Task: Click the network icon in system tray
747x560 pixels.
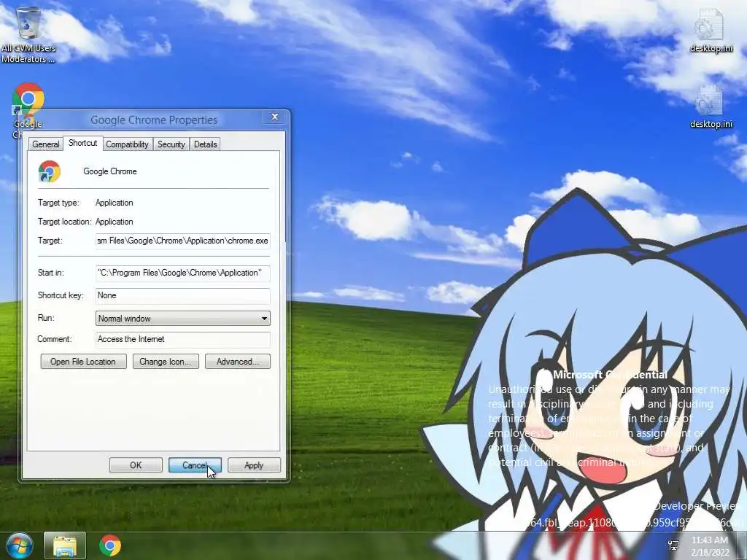Action: click(673, 545)
